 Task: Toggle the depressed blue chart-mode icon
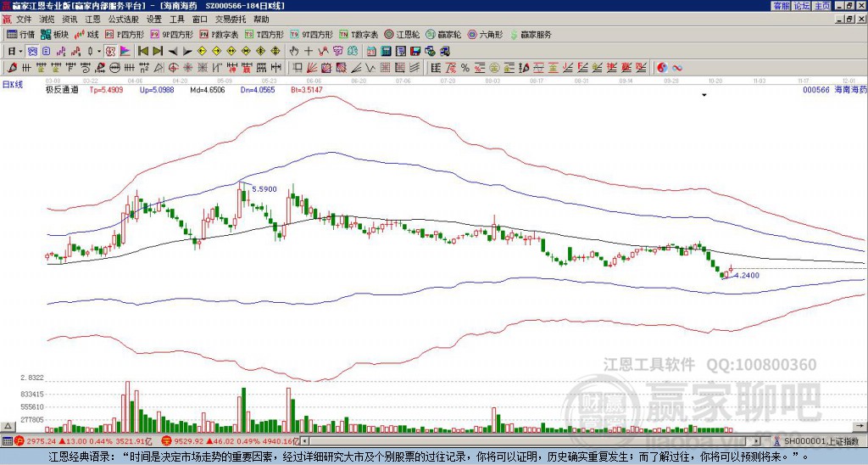(x=33, y=52)
